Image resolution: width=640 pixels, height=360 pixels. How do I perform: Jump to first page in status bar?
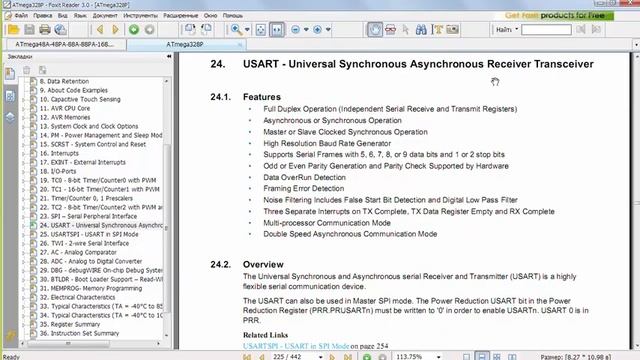(x=247, y=357)
